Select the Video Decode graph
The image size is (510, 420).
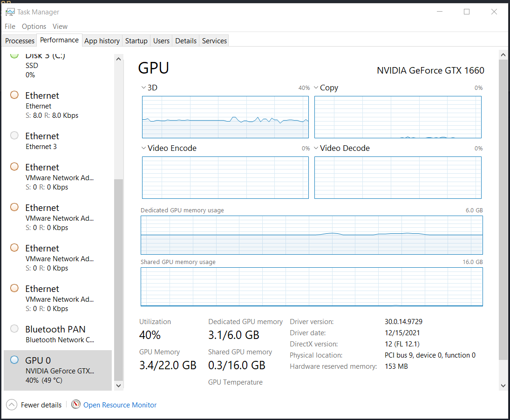(x=398, y=177)
